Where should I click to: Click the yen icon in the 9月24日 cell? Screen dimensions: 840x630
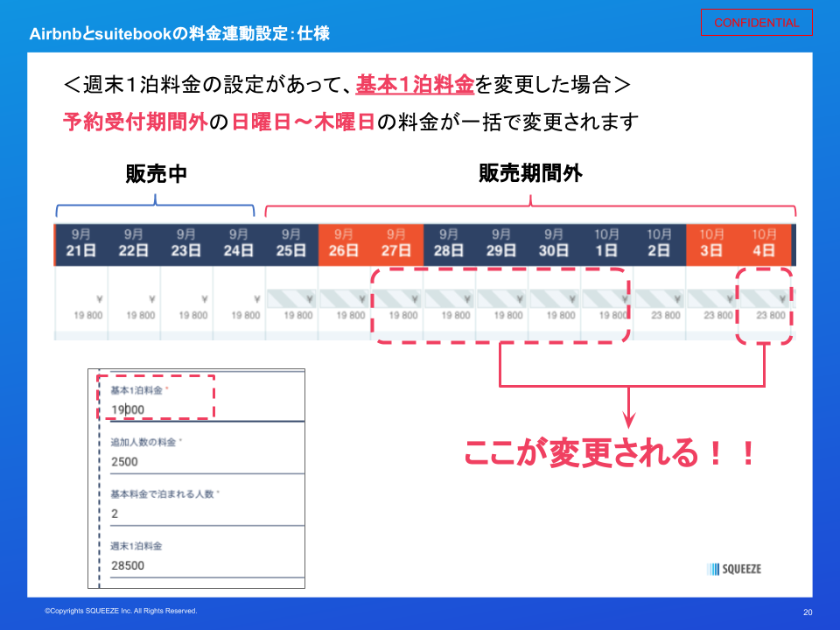coord(257,299)
